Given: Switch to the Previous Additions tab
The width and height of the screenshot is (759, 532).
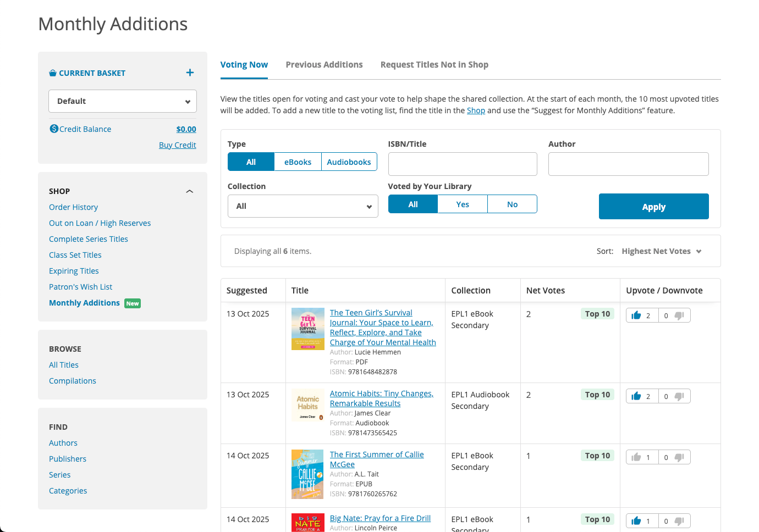Looking at the screenshot, I should 324,65.
